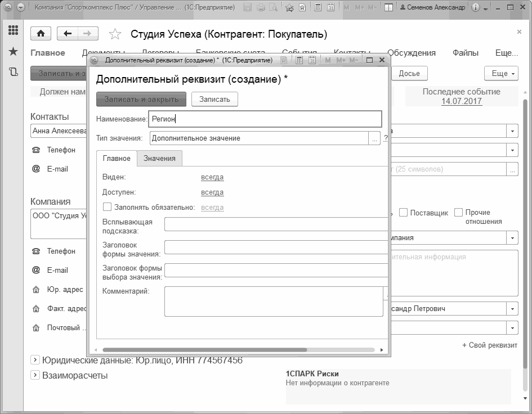
Task: Click the dialog horizontal scrollbar
Action: tap(204, 349)
